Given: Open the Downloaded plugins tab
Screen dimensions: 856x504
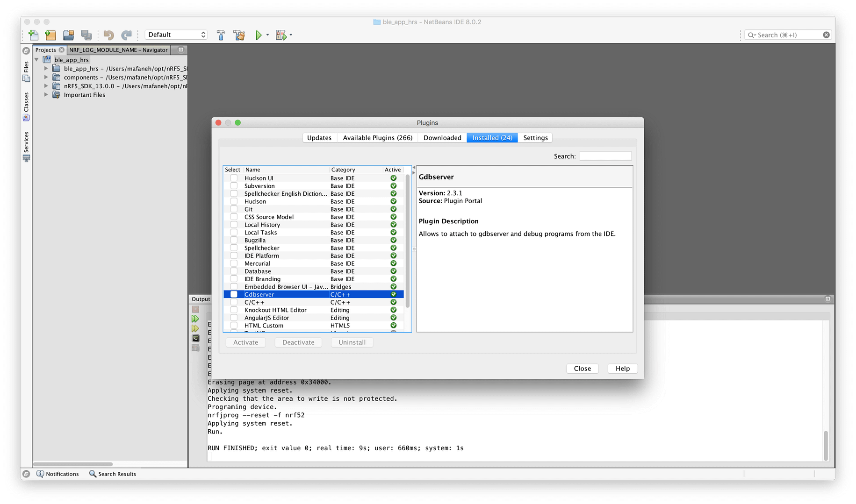Looking at the screenshot, I should pos(441,137).
